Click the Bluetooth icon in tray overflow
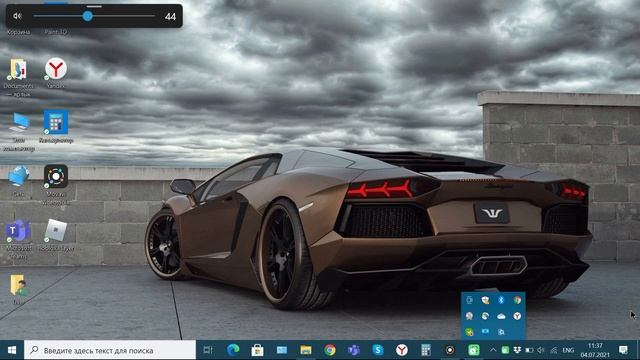Image resolution: width=640 pixels, height=360 pixels. 501,300
